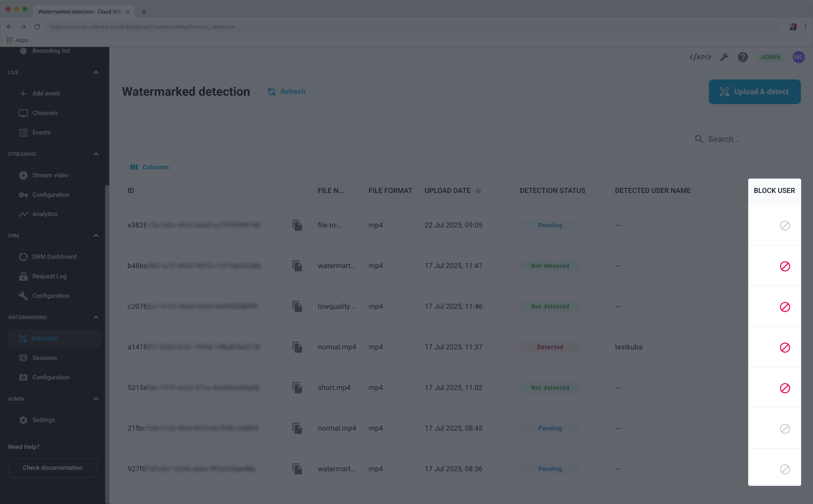
Task: Click the browser reload icon
Action: click(x=37, y=27)
